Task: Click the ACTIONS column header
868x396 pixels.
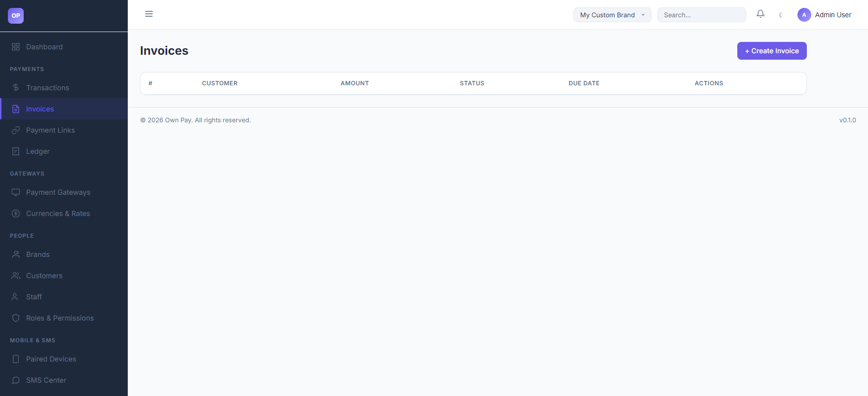Action: (709, 83)
